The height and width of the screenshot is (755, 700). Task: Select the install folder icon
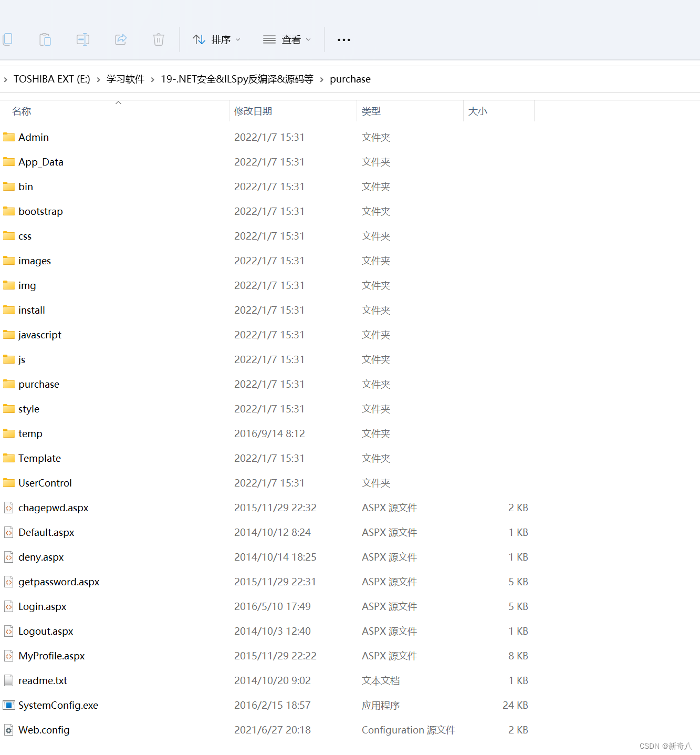click(x=9, y=310)
